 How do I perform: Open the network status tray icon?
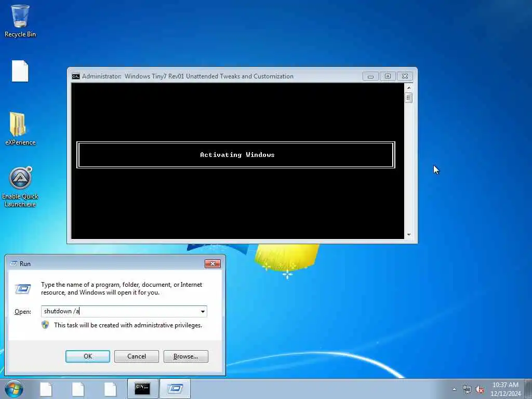coord(467,390)
